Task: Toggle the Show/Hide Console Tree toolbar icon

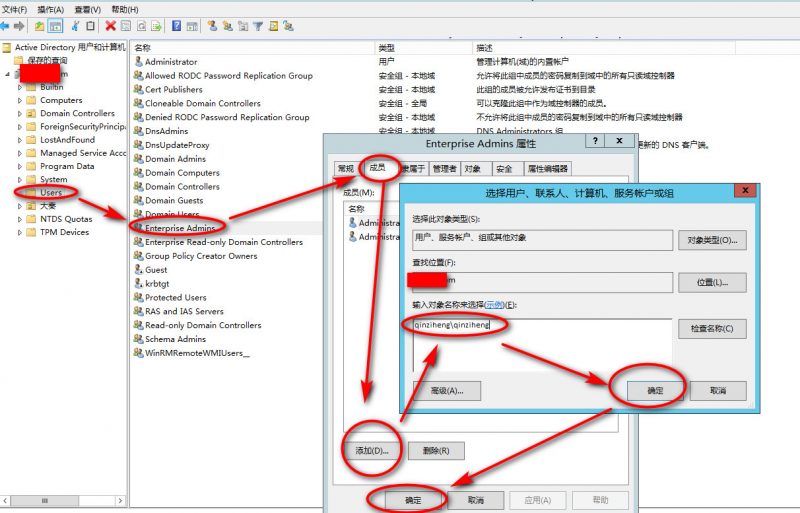Action: (x=55, y=26)
